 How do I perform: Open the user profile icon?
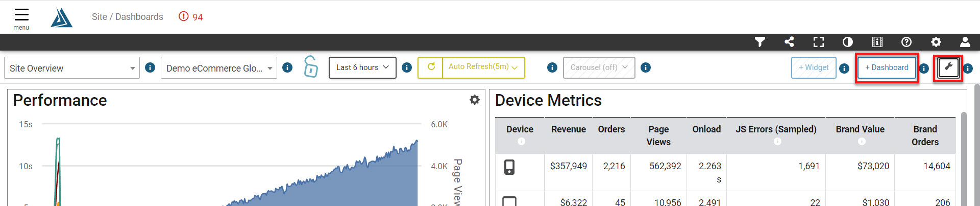coord(965,42)
